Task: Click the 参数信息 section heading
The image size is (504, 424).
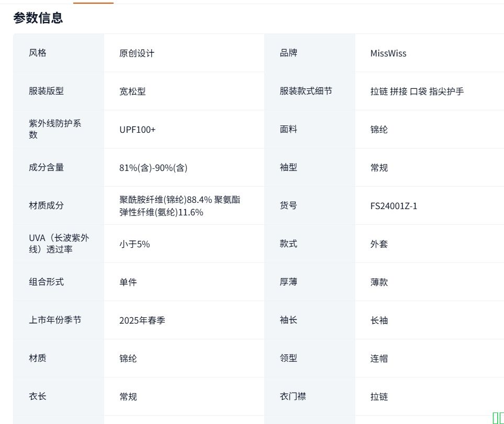Action: coord(38,18)
